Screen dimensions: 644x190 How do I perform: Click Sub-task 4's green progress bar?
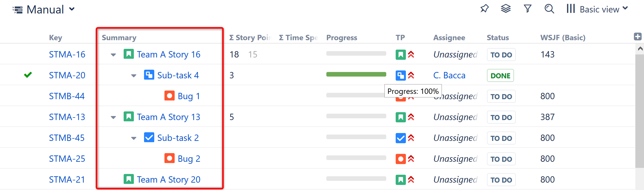[x=356, y=75]
